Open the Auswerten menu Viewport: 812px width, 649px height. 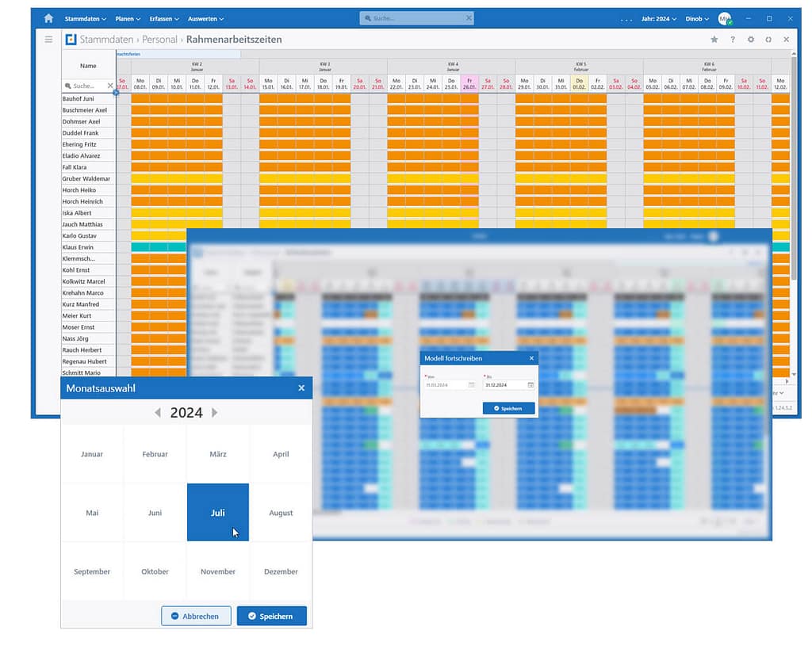[205, 18]
